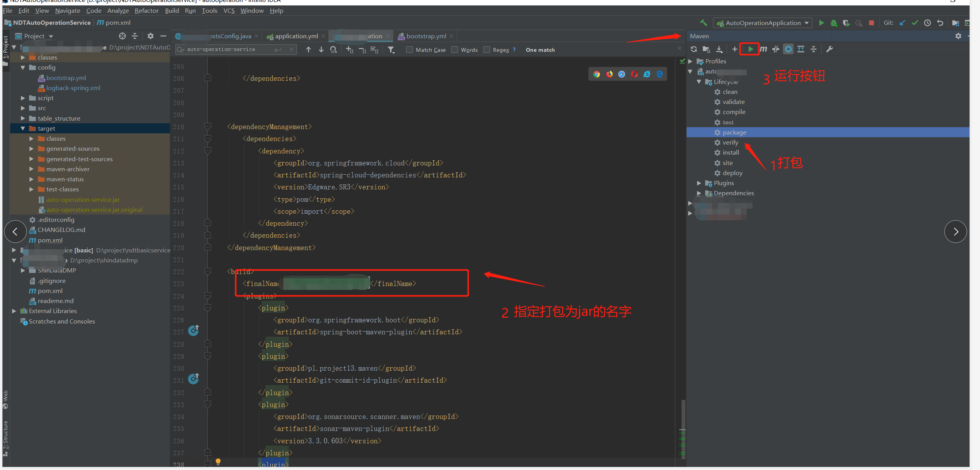Click the red Stop square button

871,23
